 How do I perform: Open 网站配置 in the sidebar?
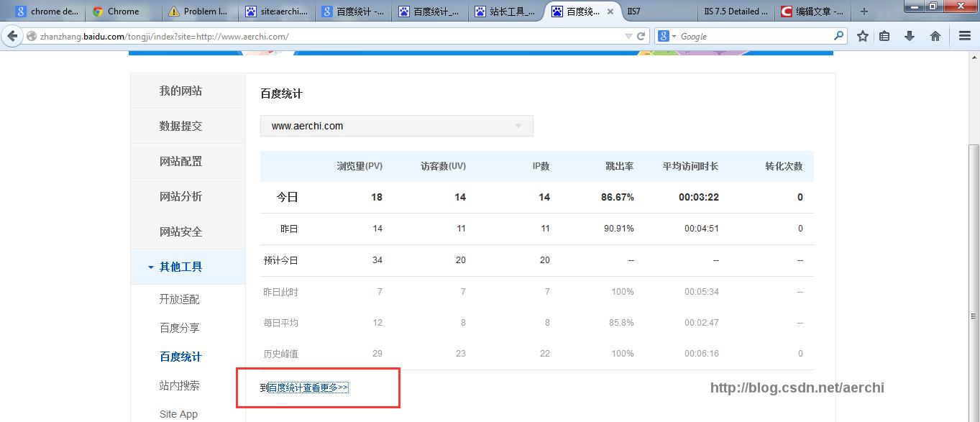188,161
